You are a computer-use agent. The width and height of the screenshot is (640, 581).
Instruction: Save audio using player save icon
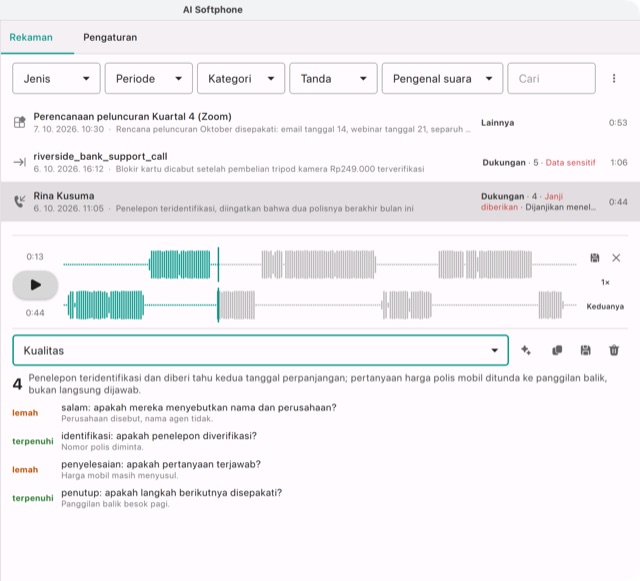595,258
